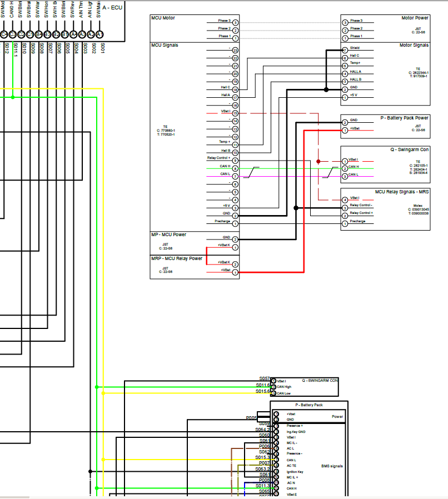Click the S011.1 wire label below ECU
The image size is (448, 499).
click(15, 49)
